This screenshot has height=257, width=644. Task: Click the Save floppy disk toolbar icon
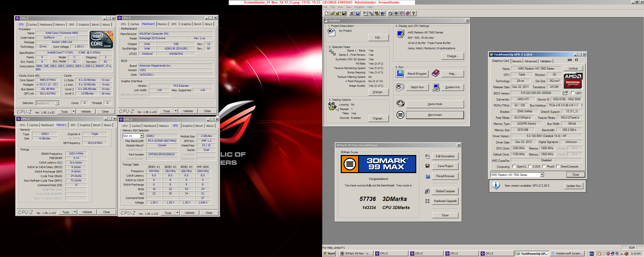(344, 14)
